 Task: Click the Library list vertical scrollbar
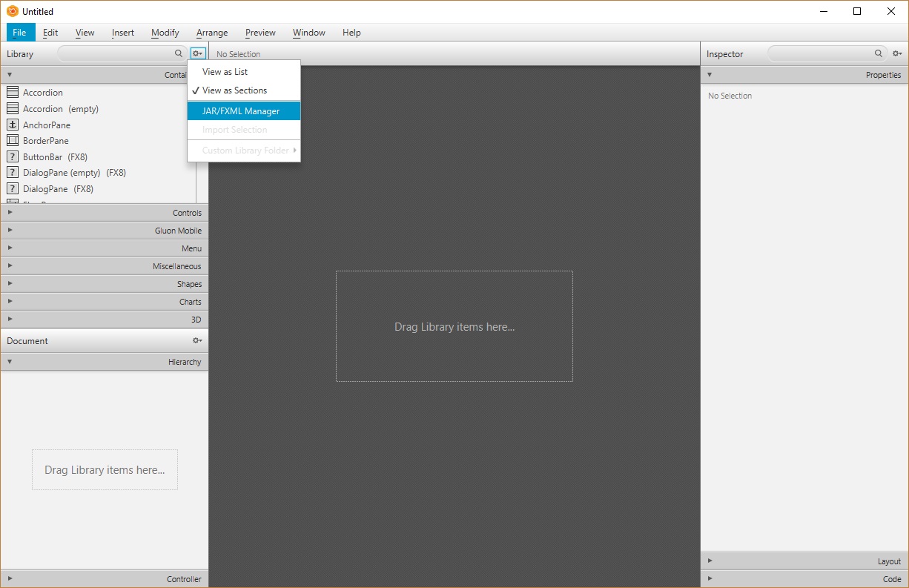[x=202, y=182]
